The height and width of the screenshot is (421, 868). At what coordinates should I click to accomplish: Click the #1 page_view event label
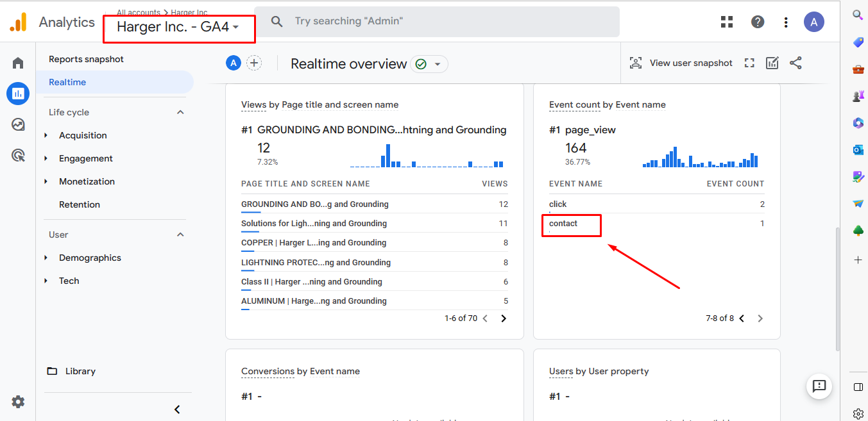point(583,130)
